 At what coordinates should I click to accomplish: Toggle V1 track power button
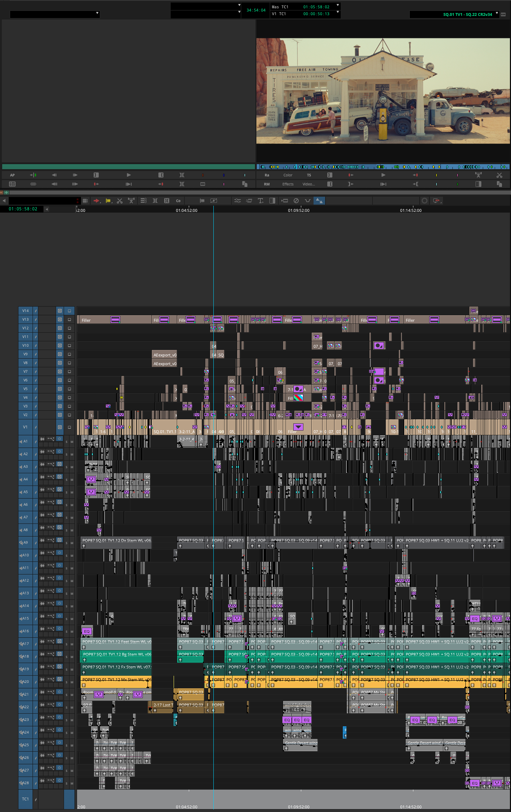[60, 427]
